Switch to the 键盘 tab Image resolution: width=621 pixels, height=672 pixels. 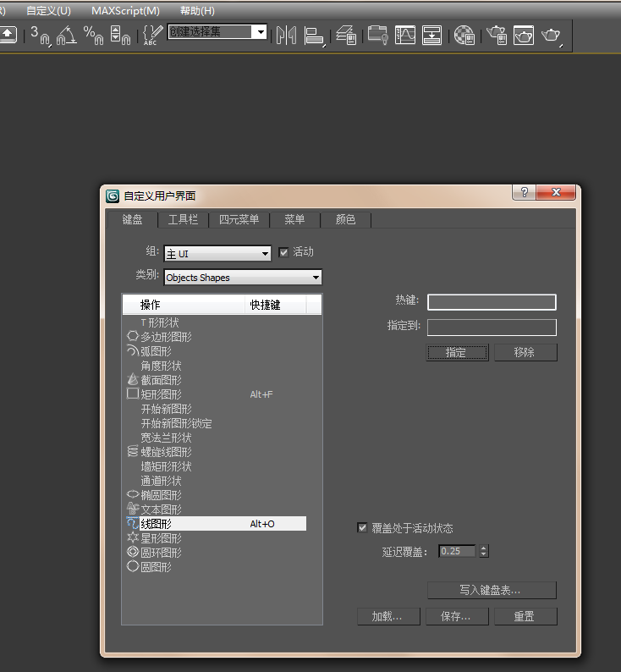point(132,219)
